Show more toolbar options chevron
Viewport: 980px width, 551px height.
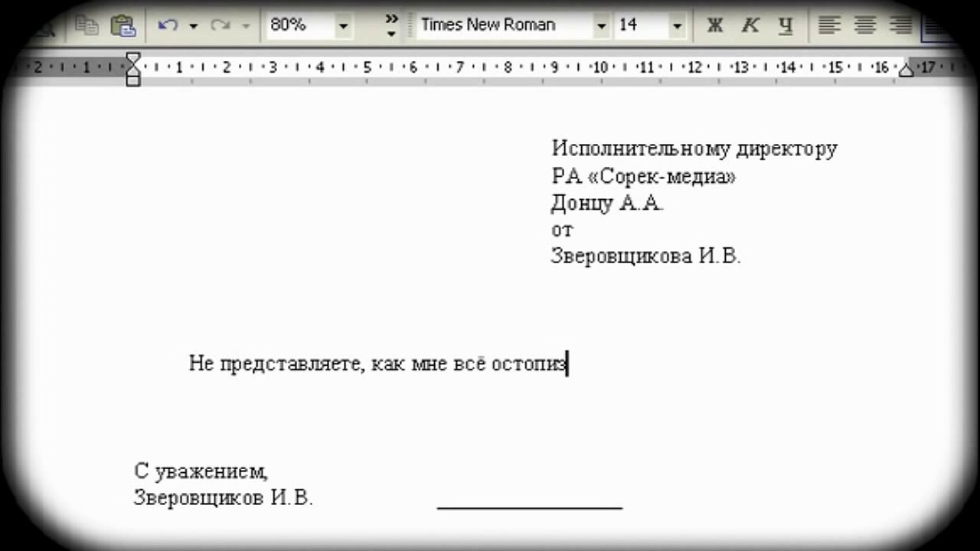(x=391, y=25)
